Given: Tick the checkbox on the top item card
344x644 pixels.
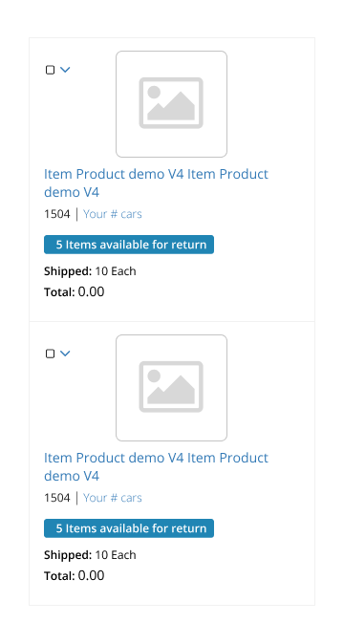Looking at the screenshot, I should 50,70.
